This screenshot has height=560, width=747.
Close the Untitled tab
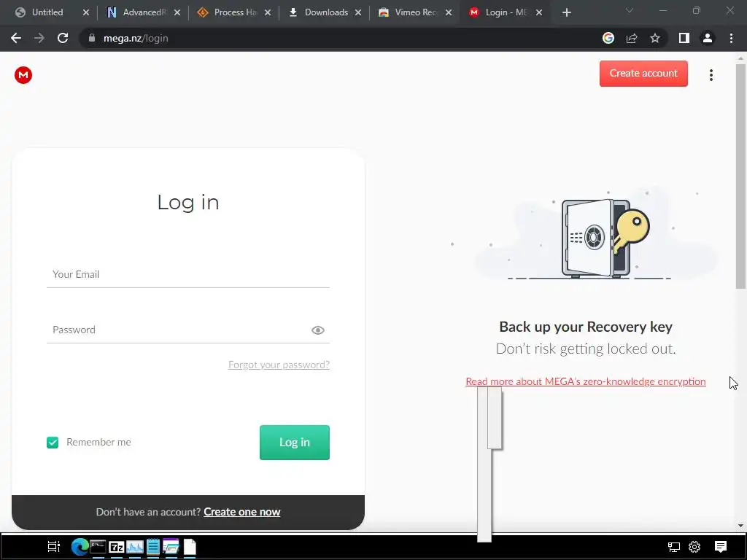[86, 12]
